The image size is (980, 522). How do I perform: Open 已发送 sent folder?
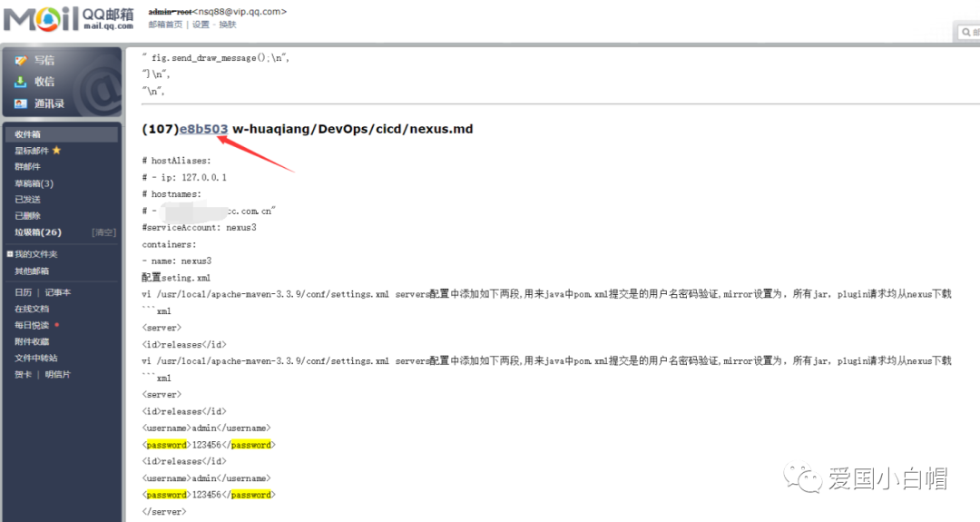tap(27, 200)
